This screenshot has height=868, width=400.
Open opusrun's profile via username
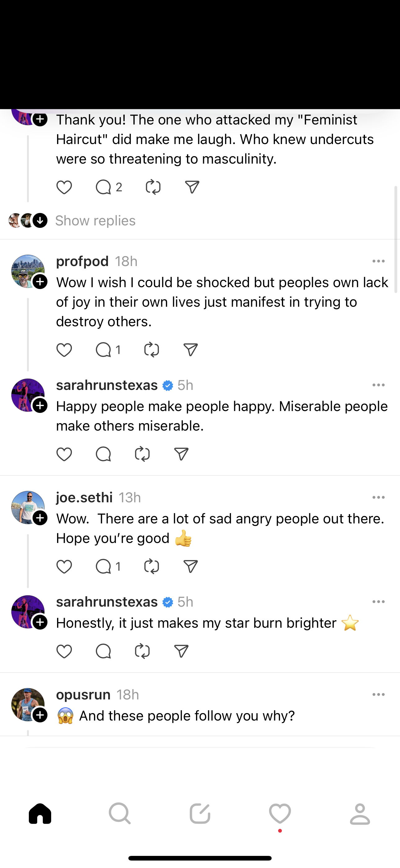coord(83,695)
